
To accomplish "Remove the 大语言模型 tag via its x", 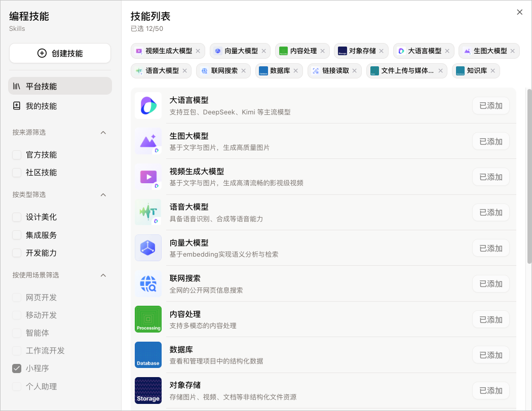I will (447, 51).
